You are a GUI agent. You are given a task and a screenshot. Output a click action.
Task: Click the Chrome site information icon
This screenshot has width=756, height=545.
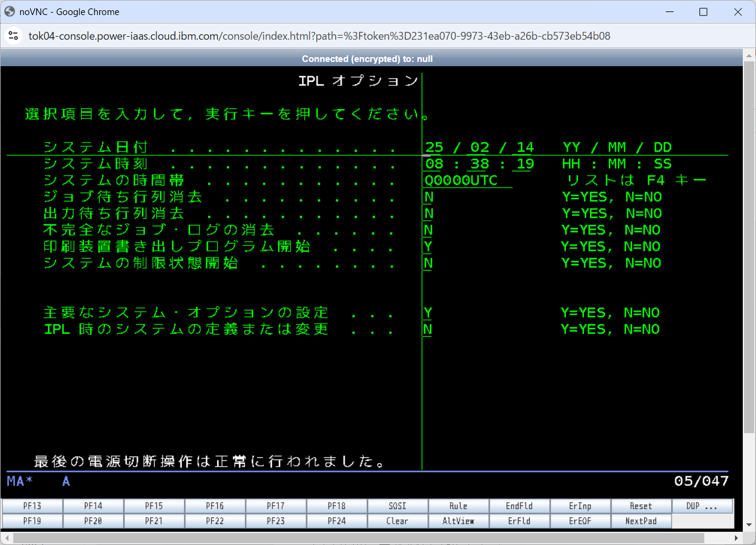click(13, 36)
